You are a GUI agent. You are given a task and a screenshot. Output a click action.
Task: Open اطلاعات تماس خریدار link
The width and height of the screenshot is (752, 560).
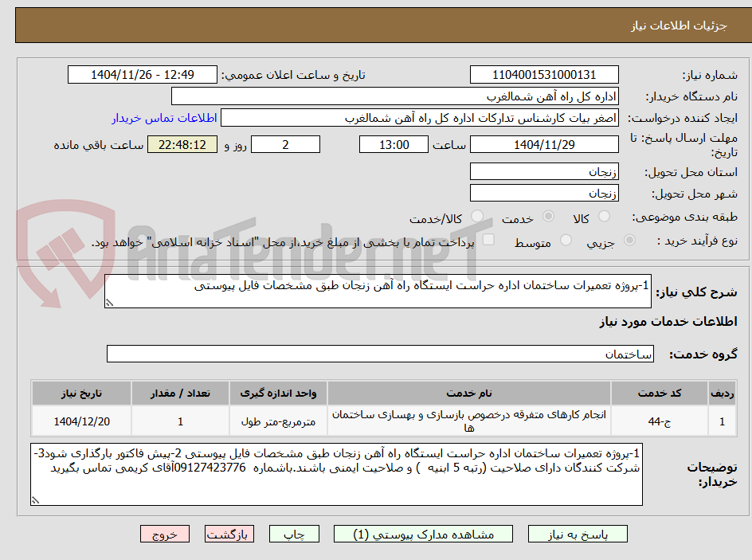point(164,119)
